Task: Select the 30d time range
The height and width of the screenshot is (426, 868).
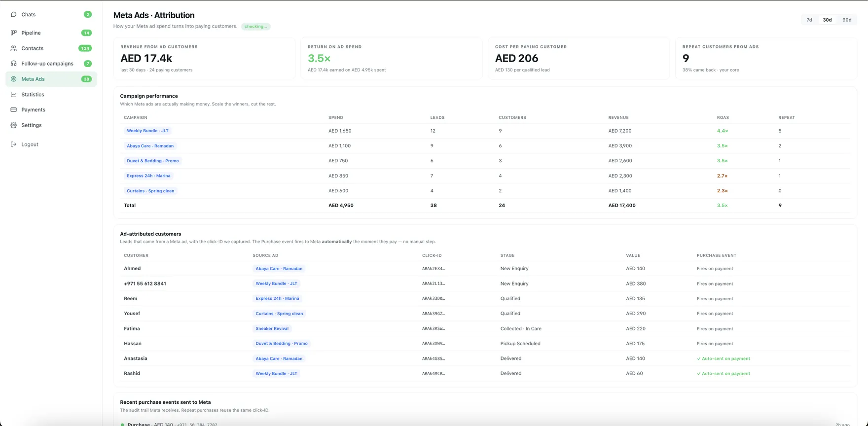Action: [827, 20]
